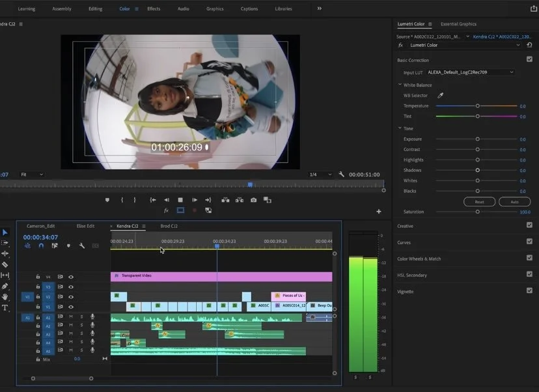539x392 pixels.
Task: Select the Pen tool in the toolbar
Action: pyautogui.click(x=5, y=286)
